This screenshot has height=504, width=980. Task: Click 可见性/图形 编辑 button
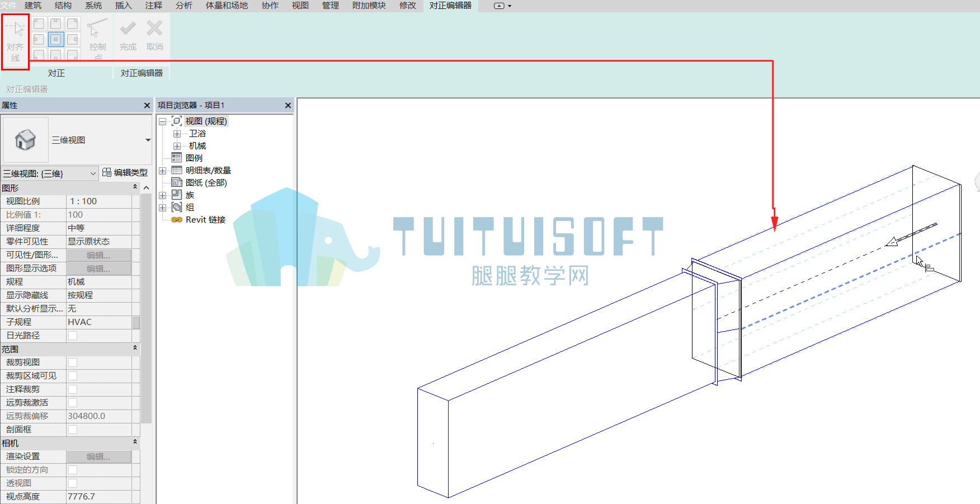(99, 255)
